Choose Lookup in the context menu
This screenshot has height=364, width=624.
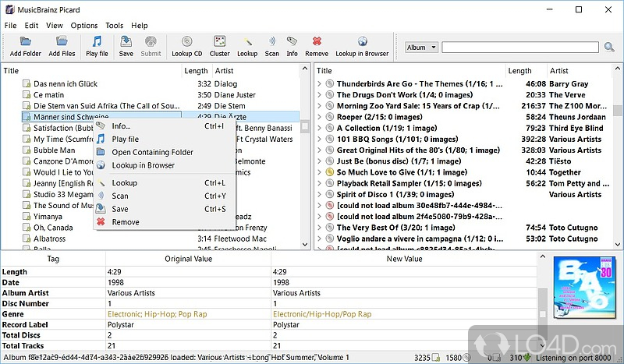click(x=165, y=183)
